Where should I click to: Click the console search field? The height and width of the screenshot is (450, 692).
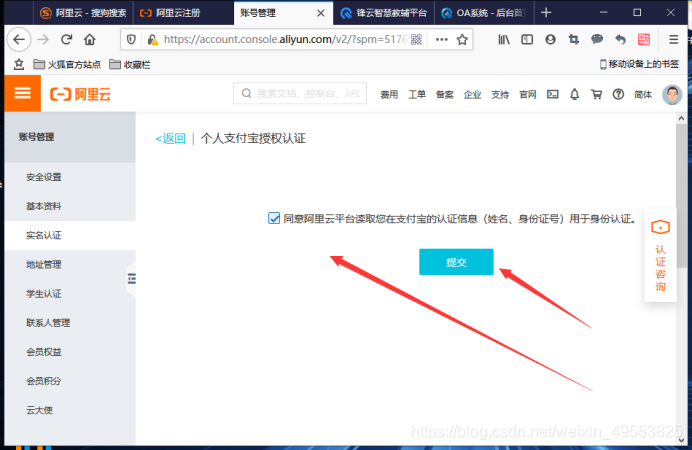[300, 94]
